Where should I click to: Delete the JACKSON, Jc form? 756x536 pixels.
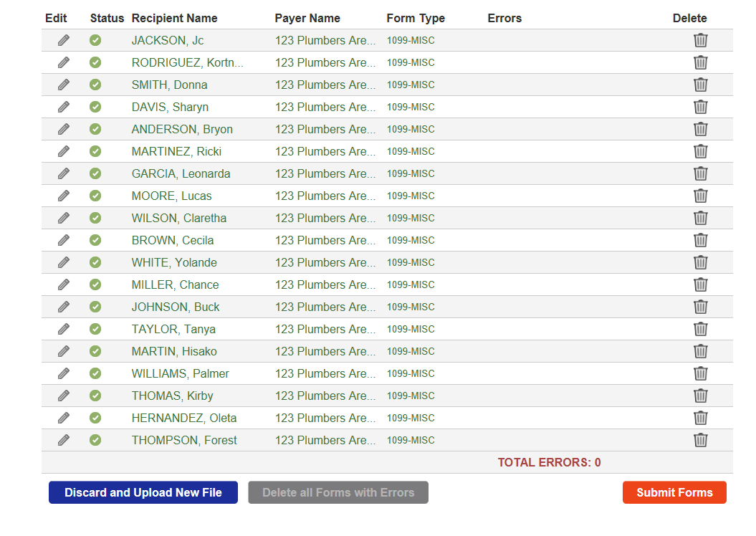701,40
